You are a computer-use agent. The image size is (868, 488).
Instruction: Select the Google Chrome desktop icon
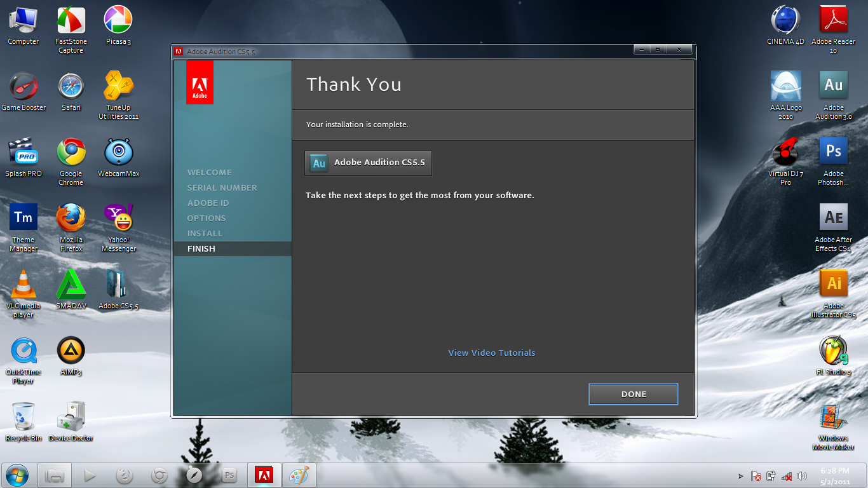(71, 163)
